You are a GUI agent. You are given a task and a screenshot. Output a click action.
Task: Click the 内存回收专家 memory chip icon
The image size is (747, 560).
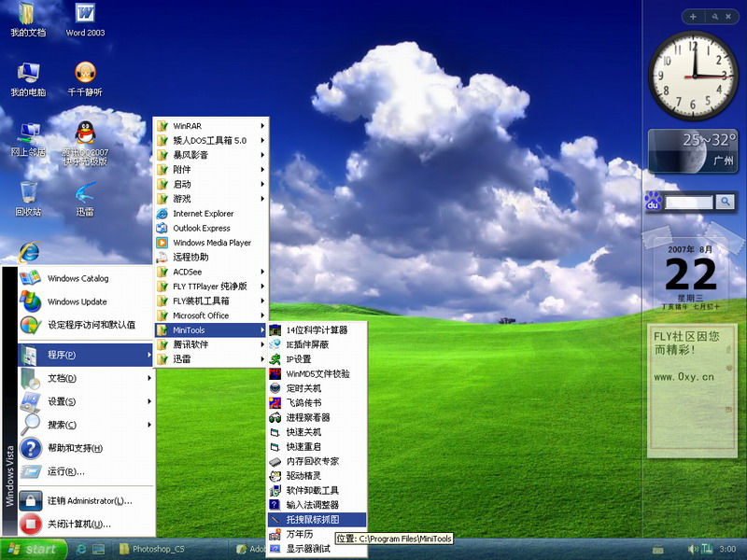tap(275, 461)
